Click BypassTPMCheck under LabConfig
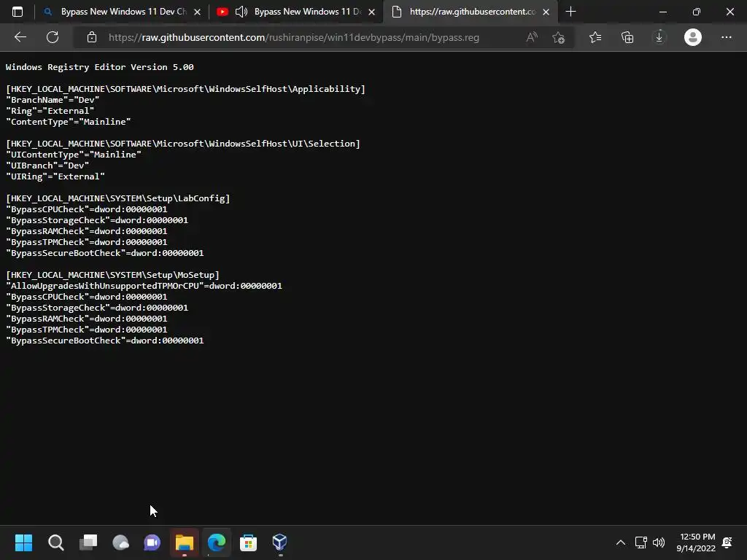 86,242
